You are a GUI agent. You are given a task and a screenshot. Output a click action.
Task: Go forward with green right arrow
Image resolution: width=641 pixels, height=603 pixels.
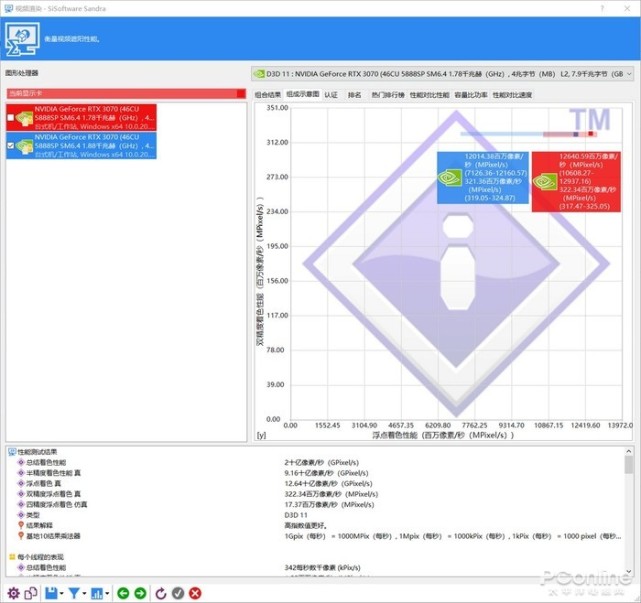point(140,593)
